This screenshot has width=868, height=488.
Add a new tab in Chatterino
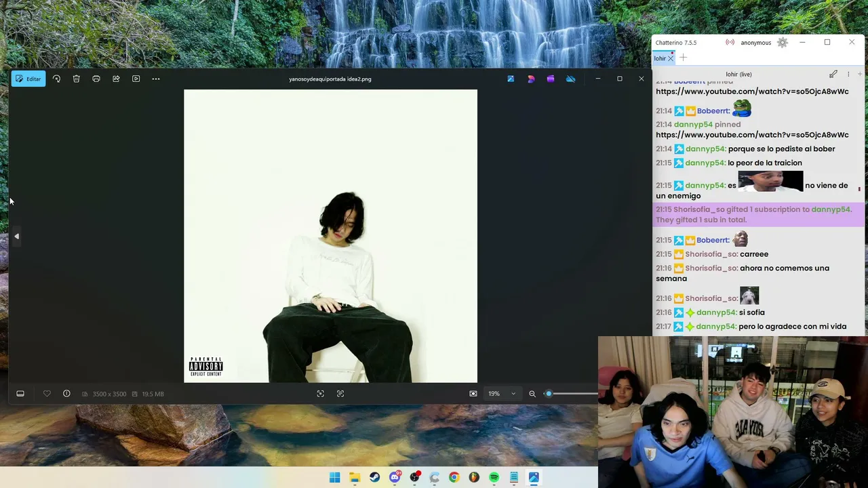point(684,58)
